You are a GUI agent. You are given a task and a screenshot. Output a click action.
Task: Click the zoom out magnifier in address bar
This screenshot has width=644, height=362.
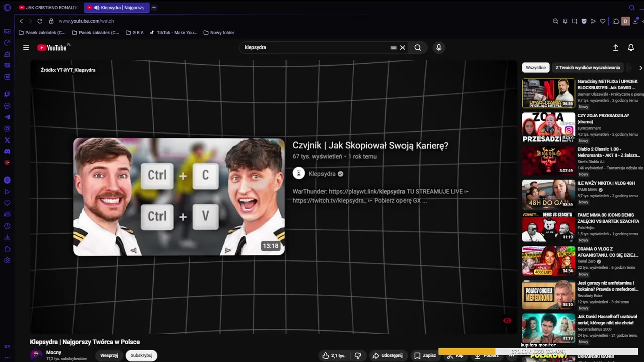tap(555, 21)
